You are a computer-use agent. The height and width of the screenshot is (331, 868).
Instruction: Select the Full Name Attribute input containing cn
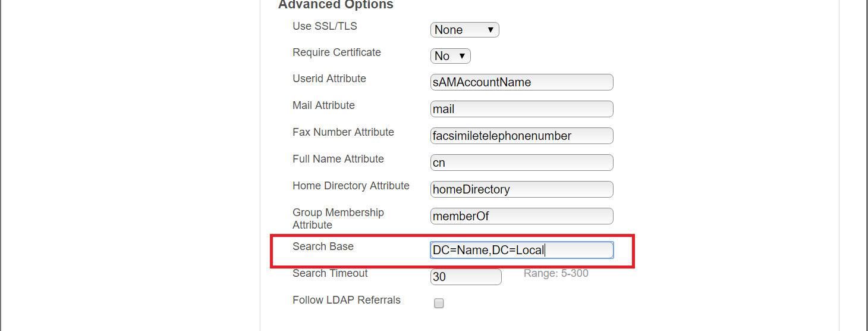tap(521, 163)
